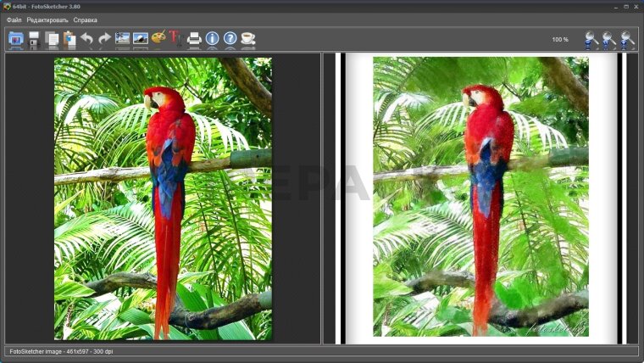Open the Редактировать menu
Image resolution: width=644 pixels, height=363 pixels.
[x=49, y=20]
